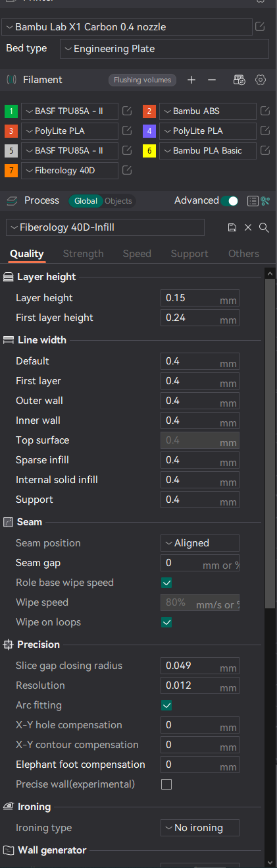Edit filament 5 BASF TPU85A preset
This screenshot has width=277, height=868.
click(128, 150)
